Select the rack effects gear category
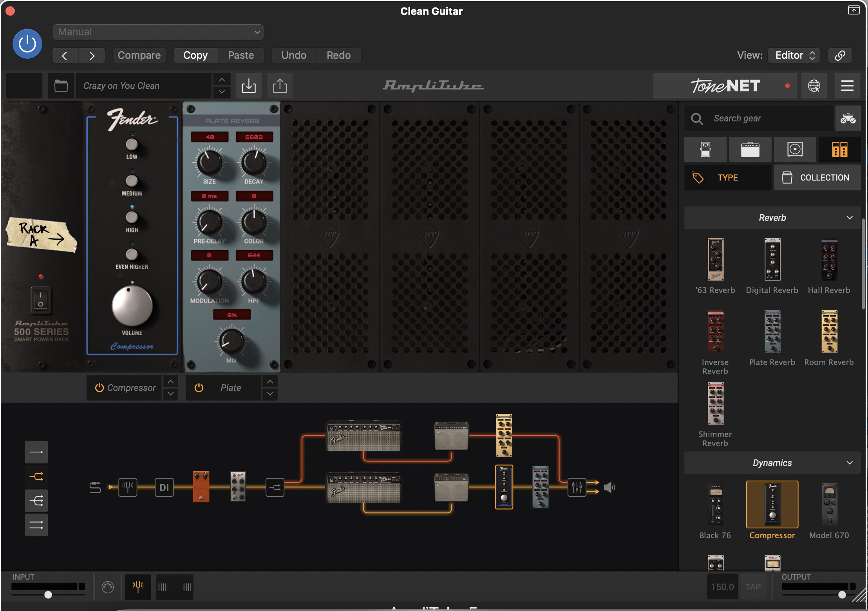Image resolution: width=868 pixels, height=611 pixels. click(x=839, y=149)
